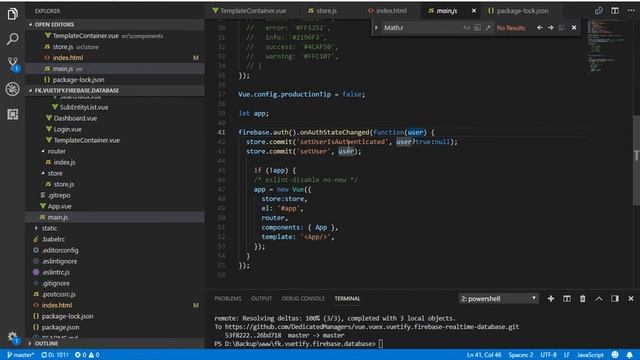
Task: Go to previous match in find widget
Action: pos(540,28)
